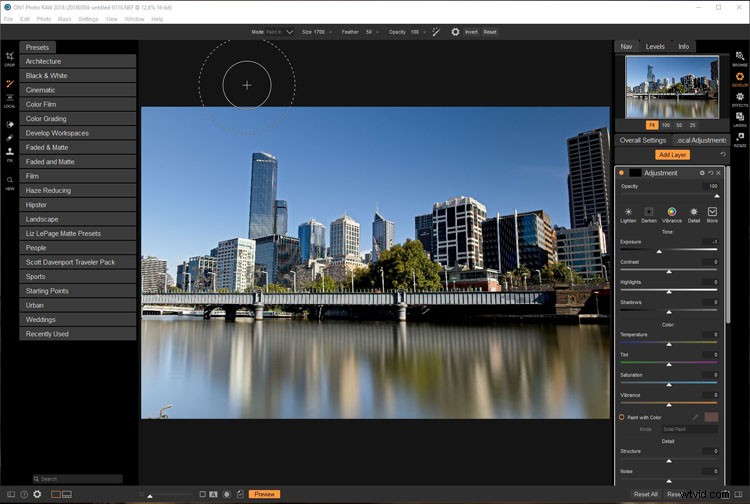
Task: Enable Paint with Color option
Action: coord(621,417)
